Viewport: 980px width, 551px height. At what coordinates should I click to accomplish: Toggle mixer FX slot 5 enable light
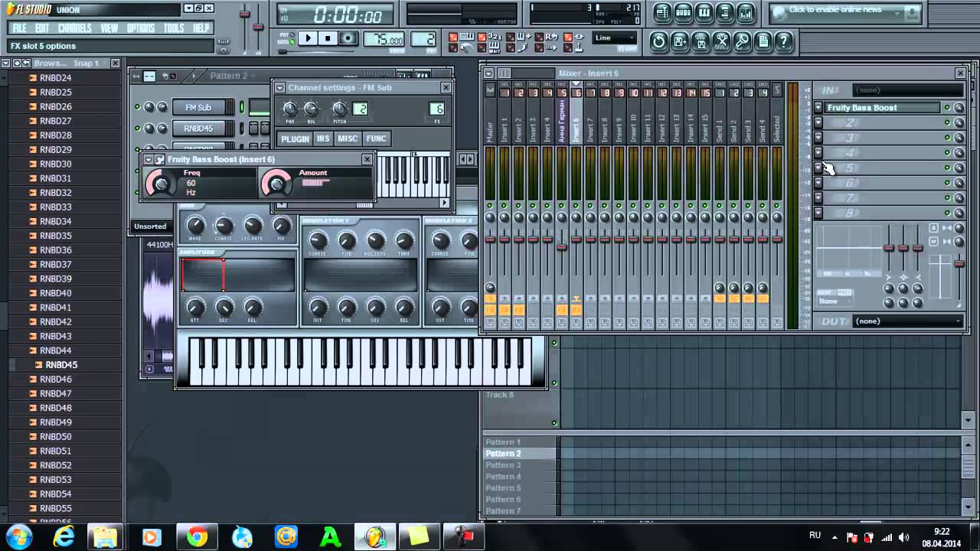pos(946,168)
